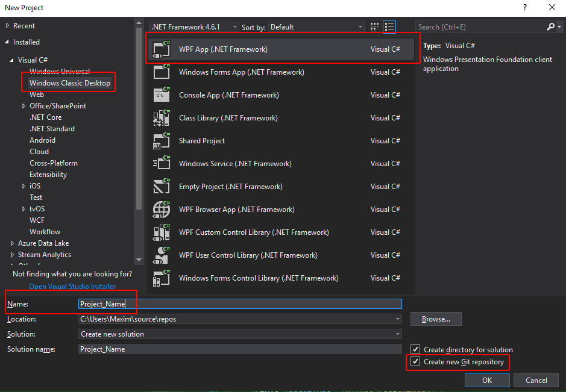
Task: Select the Extensibility category
Action: pos(48,175)
